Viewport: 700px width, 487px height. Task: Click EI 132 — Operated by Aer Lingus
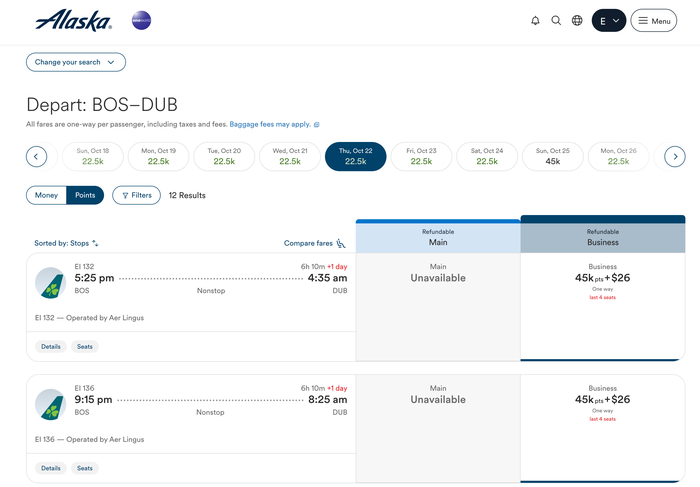pyautogui.click(x=89, y=318)
